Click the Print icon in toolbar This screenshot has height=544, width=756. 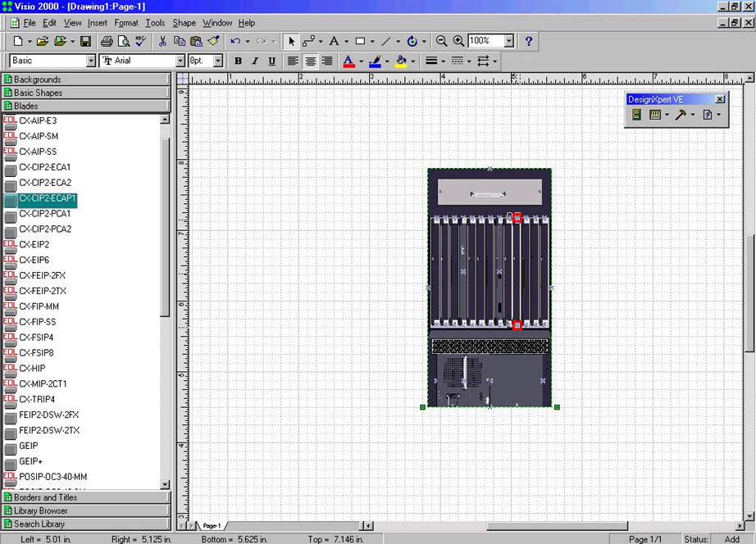pyautogui.click(x=107, y=41)
